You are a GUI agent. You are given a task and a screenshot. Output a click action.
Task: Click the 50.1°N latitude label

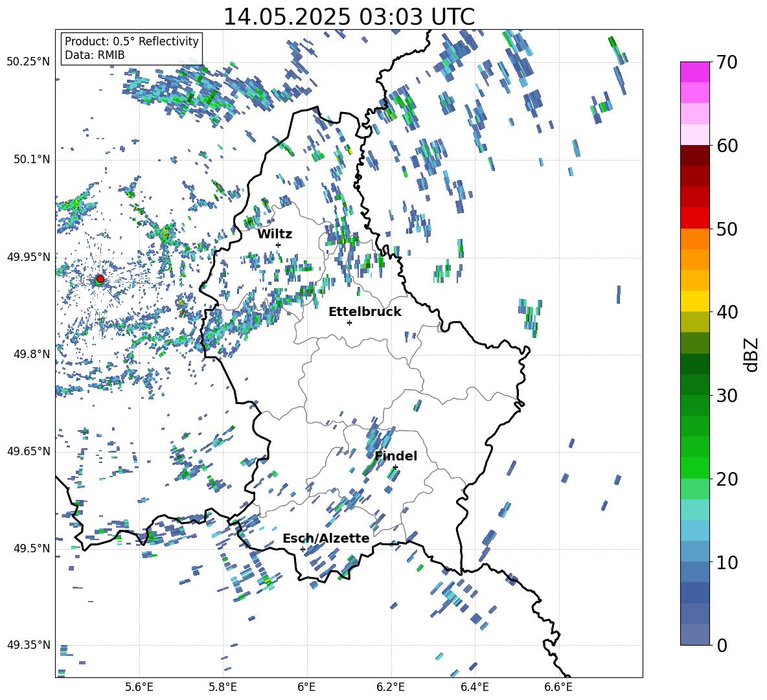[32, 160]
